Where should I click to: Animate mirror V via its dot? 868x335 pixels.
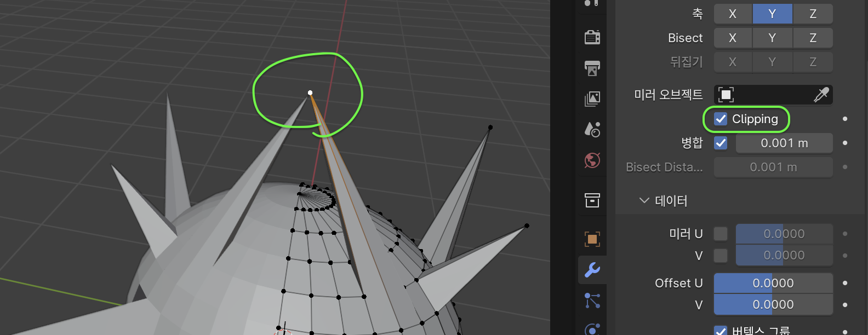point(845,255)
